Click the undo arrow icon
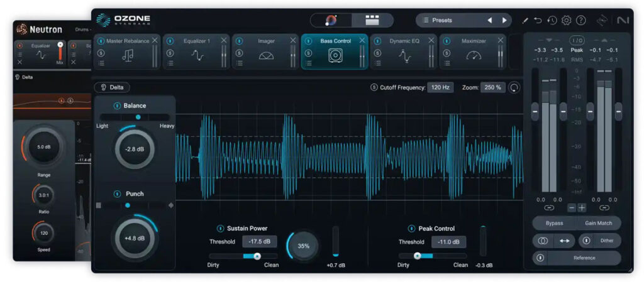644x282 pixels. coord(538,20)
